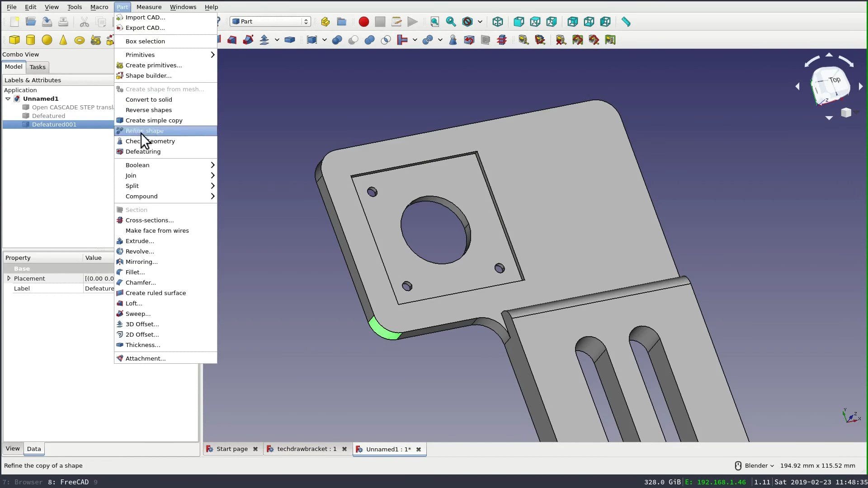Switch to FreeCAD workspace 8 in status bar
Screen dimensions: 868x488
pos(68,482)
